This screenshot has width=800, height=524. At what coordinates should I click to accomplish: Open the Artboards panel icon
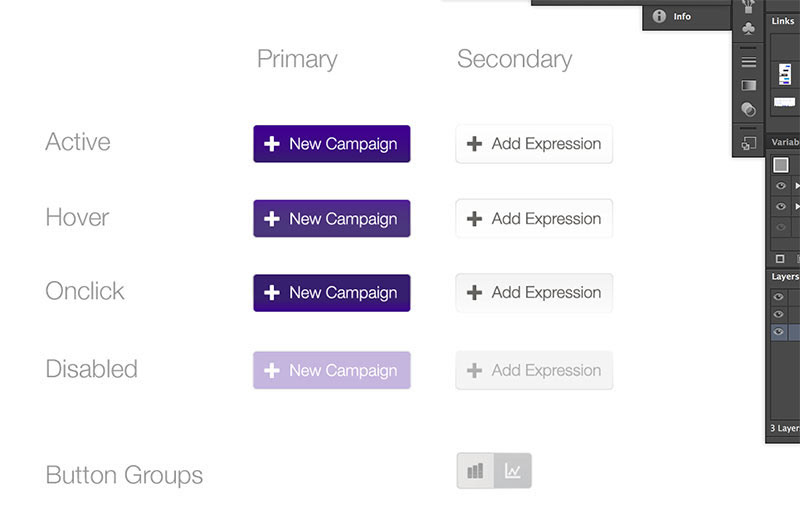pos(748,143)
